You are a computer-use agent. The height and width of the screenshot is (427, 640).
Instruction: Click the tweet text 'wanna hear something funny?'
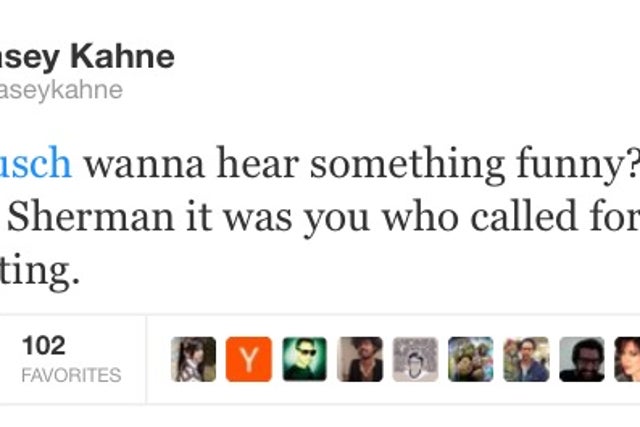pyautogui.click(x=362, y=165)
